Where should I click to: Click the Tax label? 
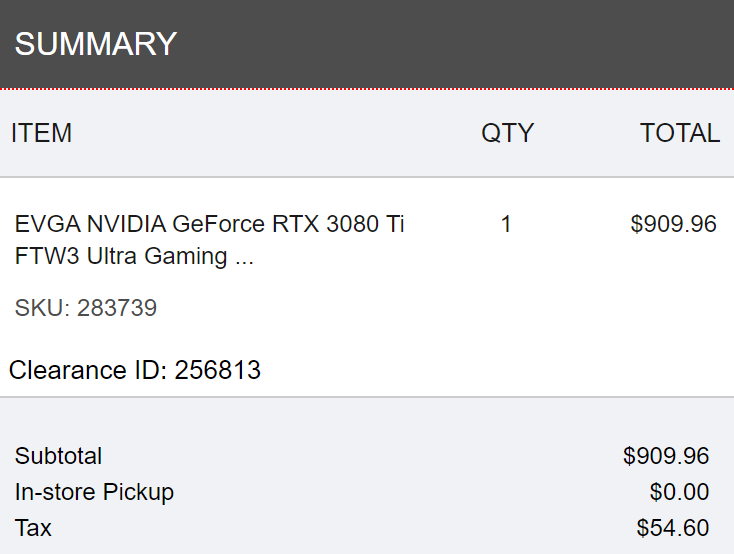coord(33,528)
